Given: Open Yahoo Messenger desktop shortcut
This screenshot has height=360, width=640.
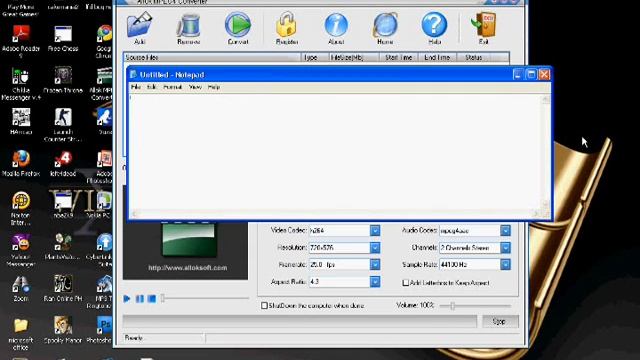Looking at the screenshot, I should coord(21,251).
